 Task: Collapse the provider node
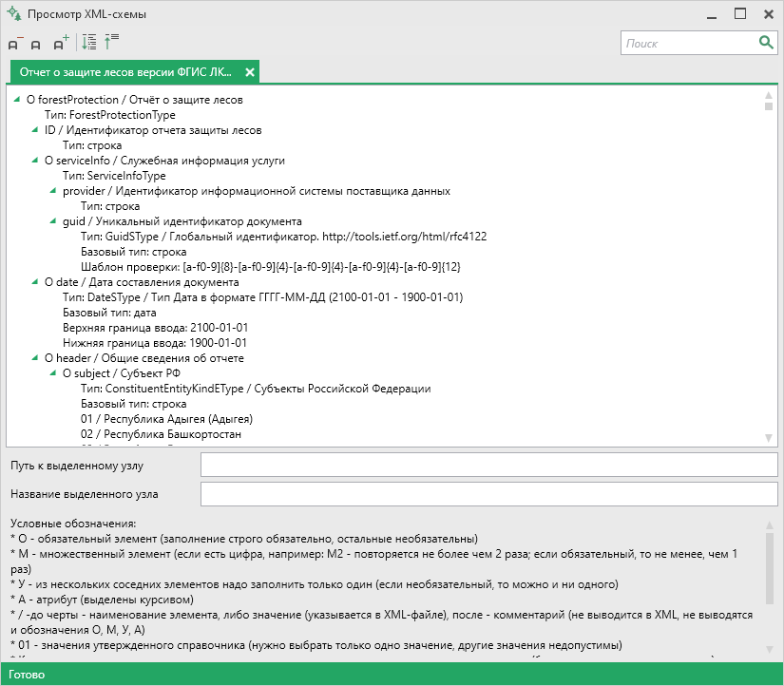point(53,191)
